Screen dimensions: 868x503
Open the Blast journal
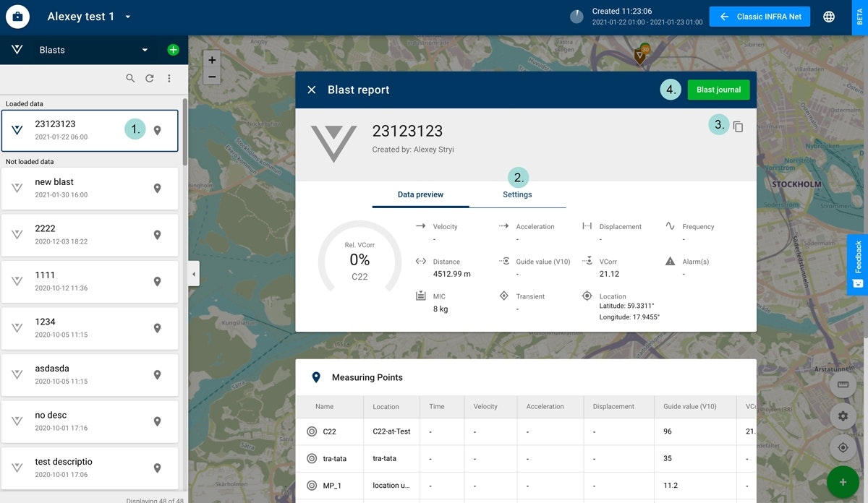tap(718, 90)
